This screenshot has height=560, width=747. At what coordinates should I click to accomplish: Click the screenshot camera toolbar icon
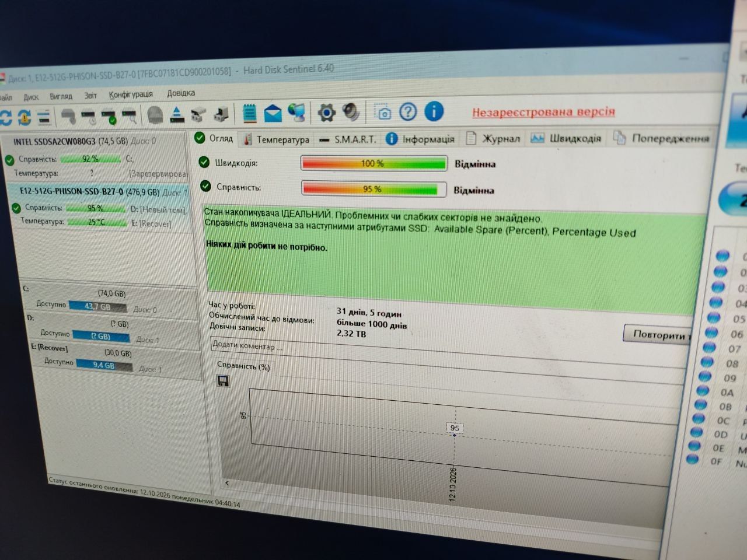point(383,112)
